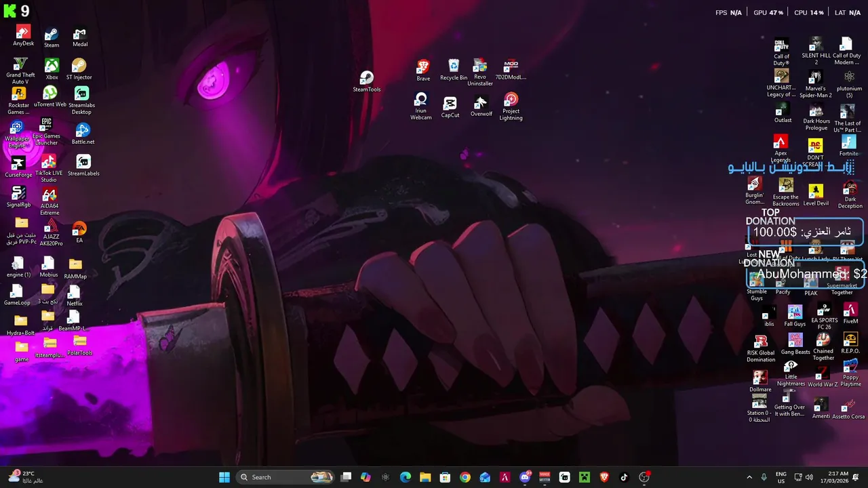Open the Call of Duty® shortcut

(x=782, y=52)
